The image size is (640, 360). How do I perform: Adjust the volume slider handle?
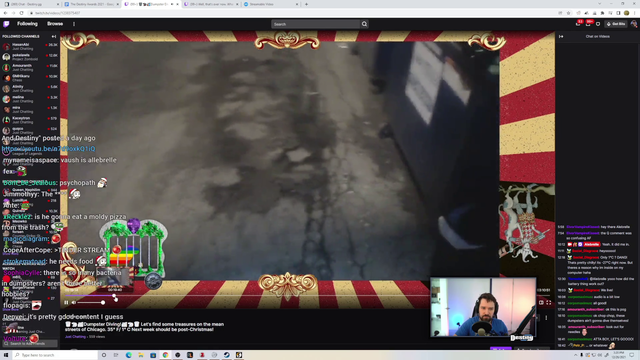103,302
